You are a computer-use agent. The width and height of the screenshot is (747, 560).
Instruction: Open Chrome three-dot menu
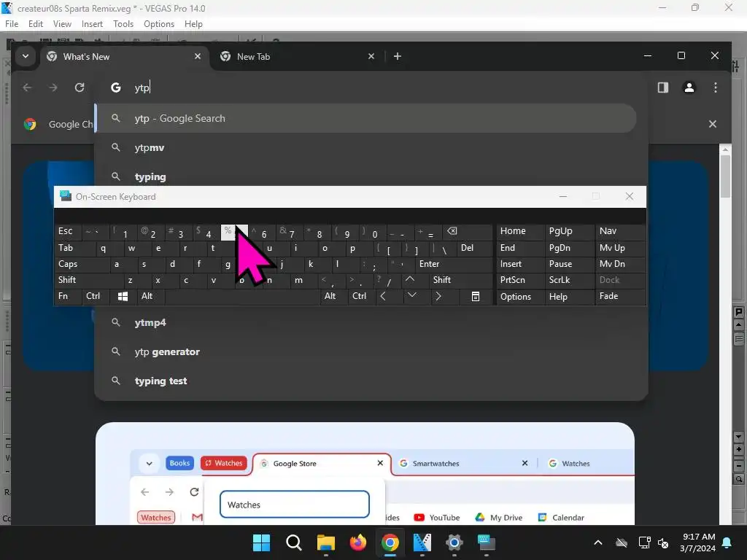(716, 87)
